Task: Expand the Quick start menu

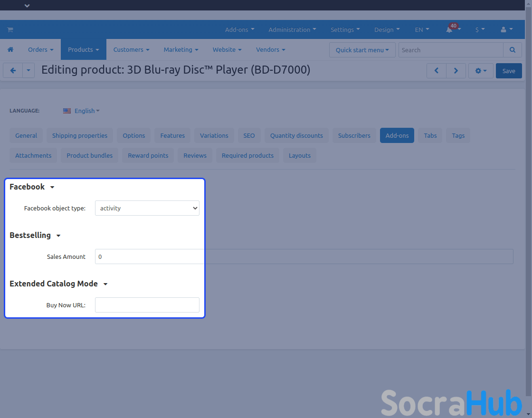Action: point(362,50)
